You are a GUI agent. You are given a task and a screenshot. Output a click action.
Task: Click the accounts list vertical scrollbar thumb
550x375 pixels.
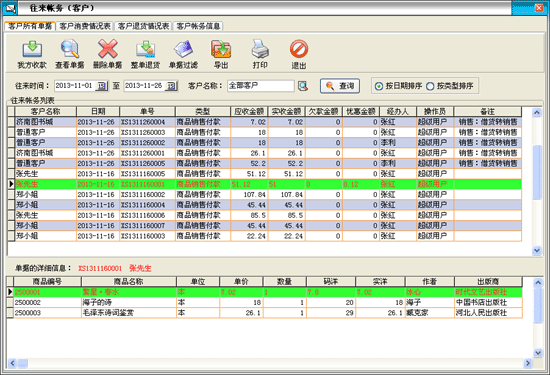click(537, 172)
